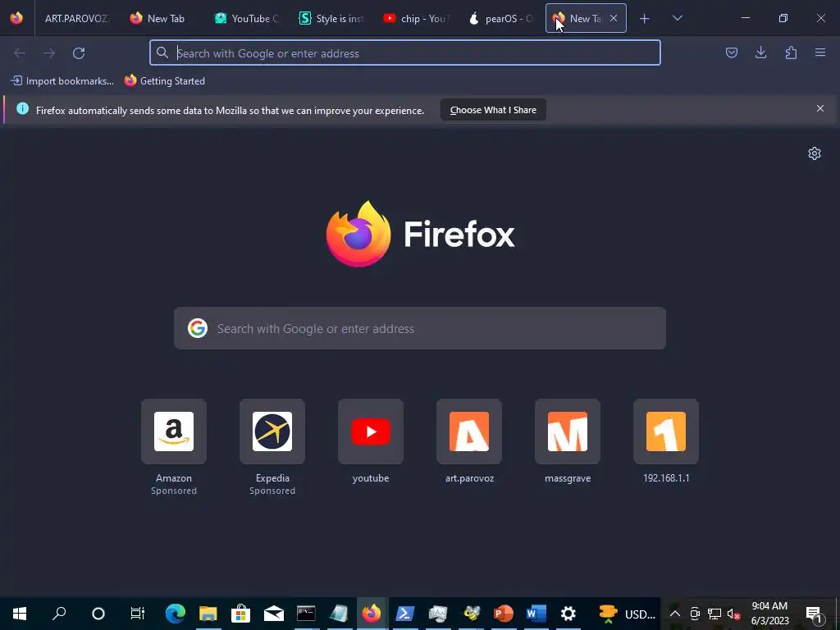840x630 pixels.
Task: Click the monitor-and-chart app on taskbar
Action: coord(438,614)
